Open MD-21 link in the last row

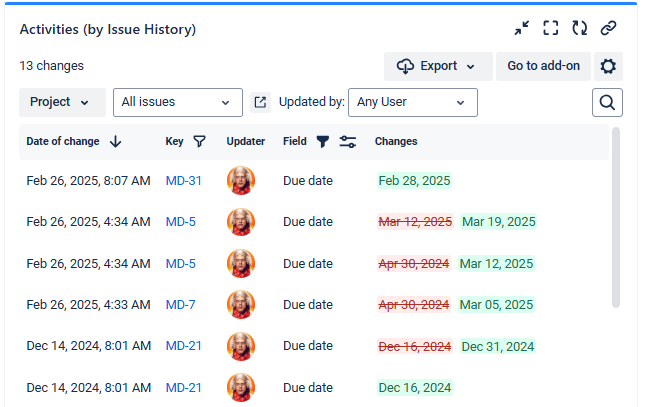[183, 388]
